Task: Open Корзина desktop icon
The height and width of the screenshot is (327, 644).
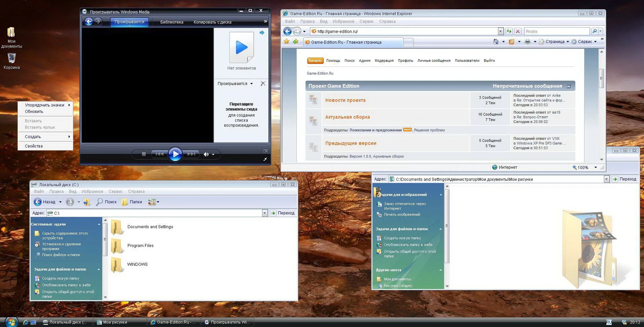Action: [11, 61]
